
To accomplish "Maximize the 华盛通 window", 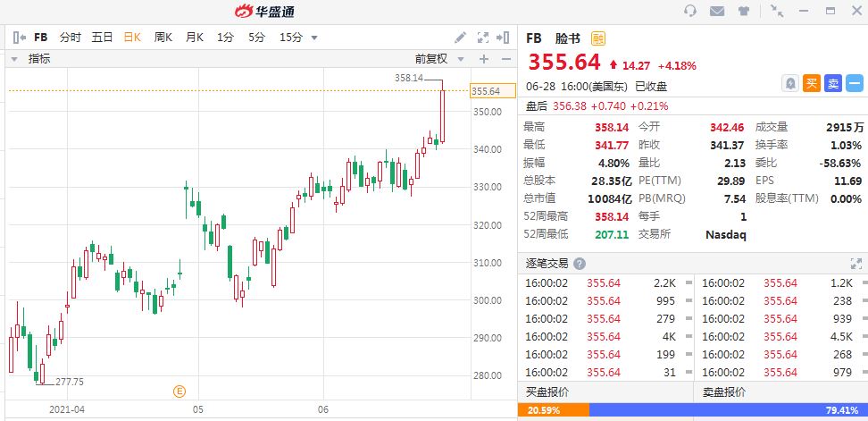I will tap(830, 11).
